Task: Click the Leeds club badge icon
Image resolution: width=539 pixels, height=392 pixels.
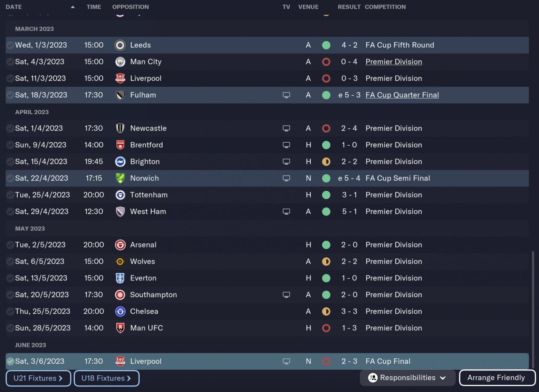Action: [x=120, y=45]
